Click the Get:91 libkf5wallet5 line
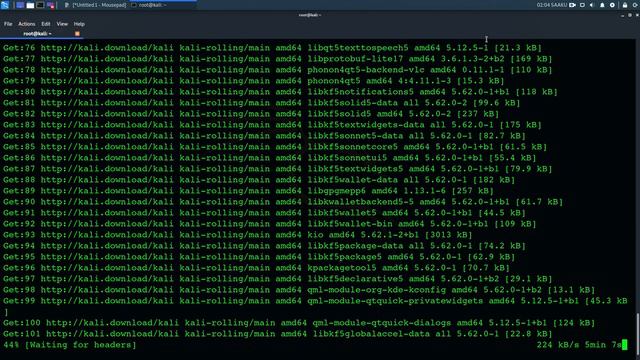The width and height of the screenshot is (640, 360). pos(264,213)
